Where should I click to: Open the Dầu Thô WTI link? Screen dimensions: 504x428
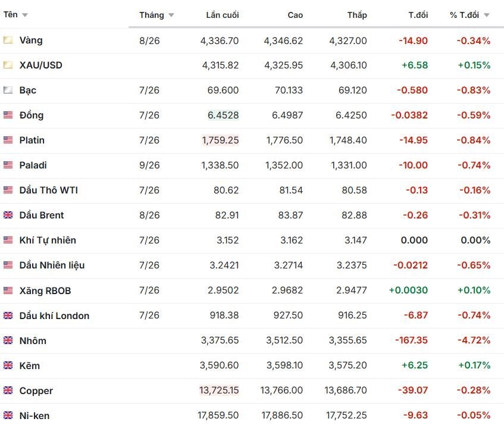(49, 190)
